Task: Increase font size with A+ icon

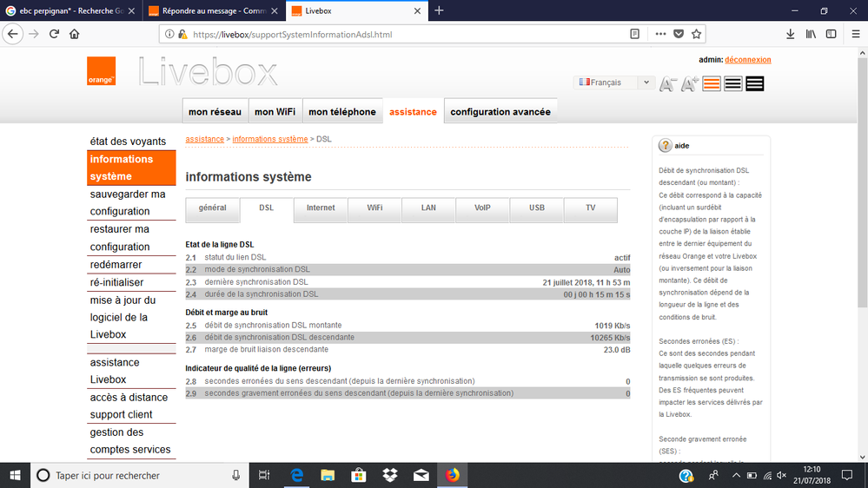Action: tap(690, 83)
